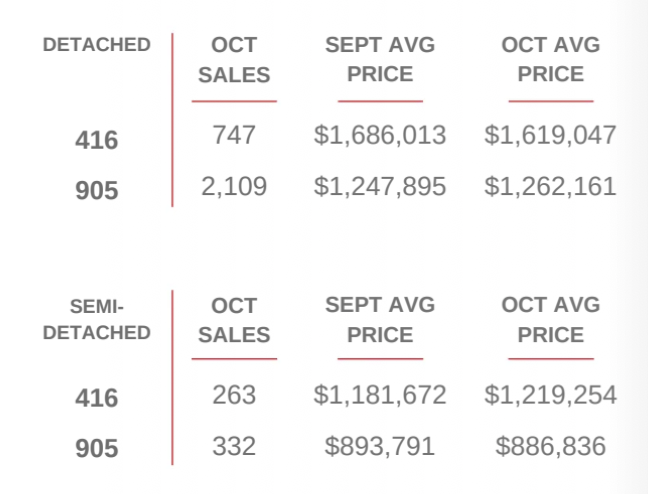Click the 747 sales value
Image resolution: width=648 pixels, height=494 pixels.
coord(234,135)
